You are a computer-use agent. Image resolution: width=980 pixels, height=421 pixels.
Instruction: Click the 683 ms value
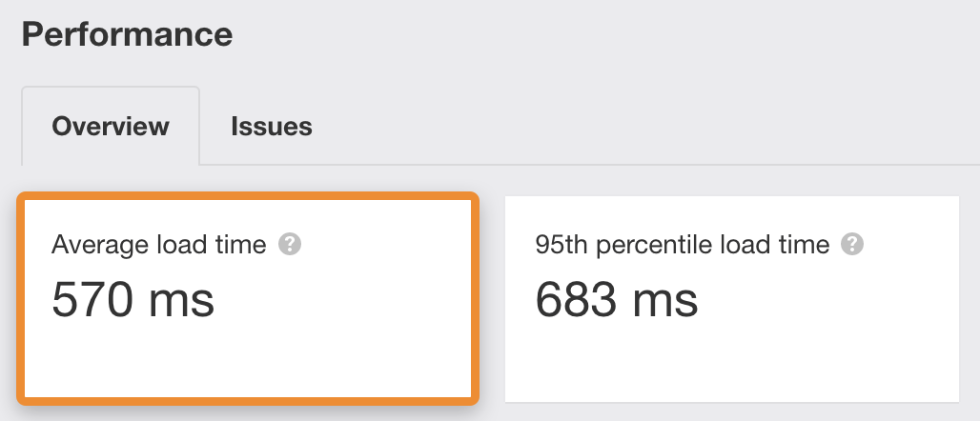tap(616, 299)
